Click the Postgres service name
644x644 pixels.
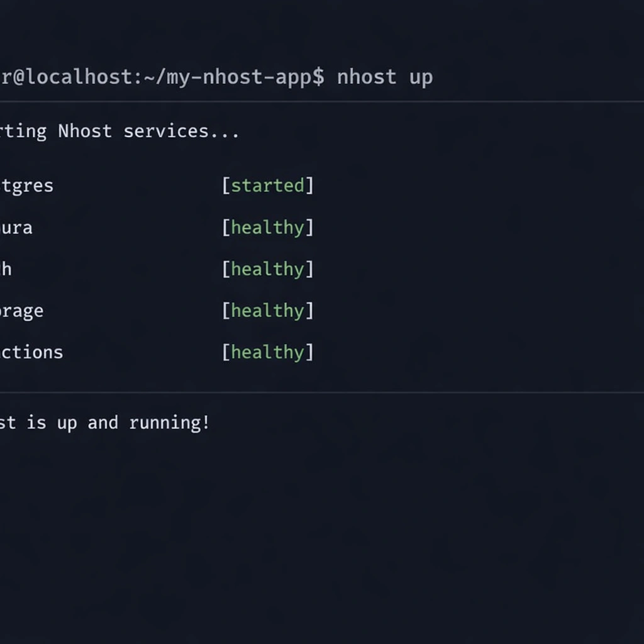[x=26, y=186]
